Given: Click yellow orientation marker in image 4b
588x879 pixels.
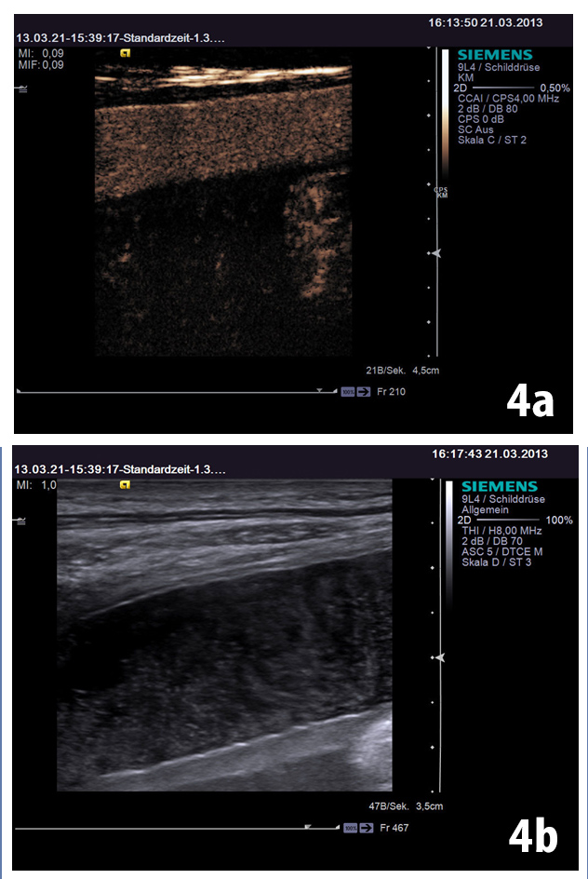Looking at the screenshot, I should [125, 484].
